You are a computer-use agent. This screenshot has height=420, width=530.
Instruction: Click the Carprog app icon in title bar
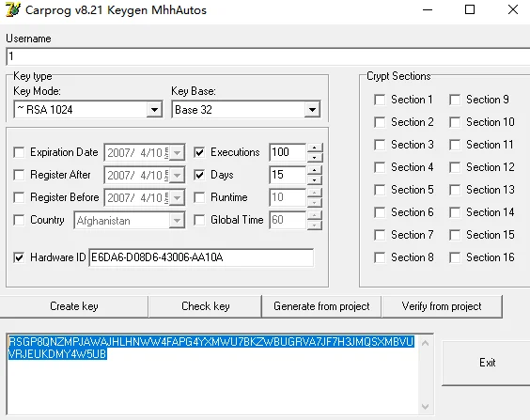click(13, 9)
